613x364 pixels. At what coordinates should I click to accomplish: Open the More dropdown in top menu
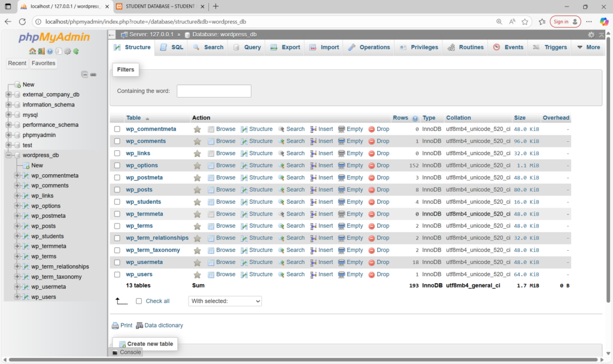pos(587,47)
